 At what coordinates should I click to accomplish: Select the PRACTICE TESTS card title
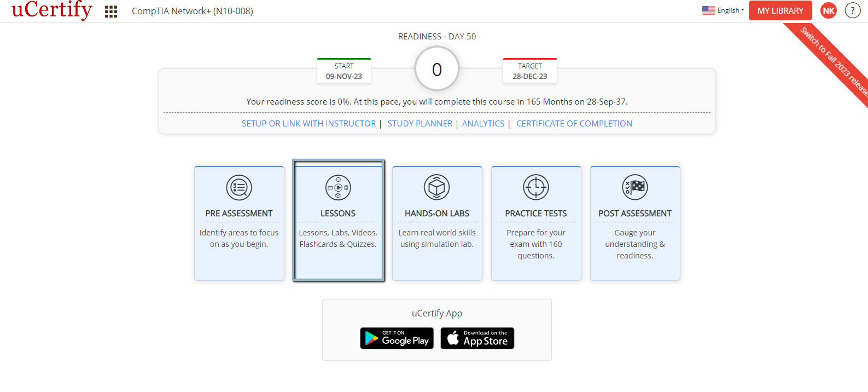click(x=536, y=214)
